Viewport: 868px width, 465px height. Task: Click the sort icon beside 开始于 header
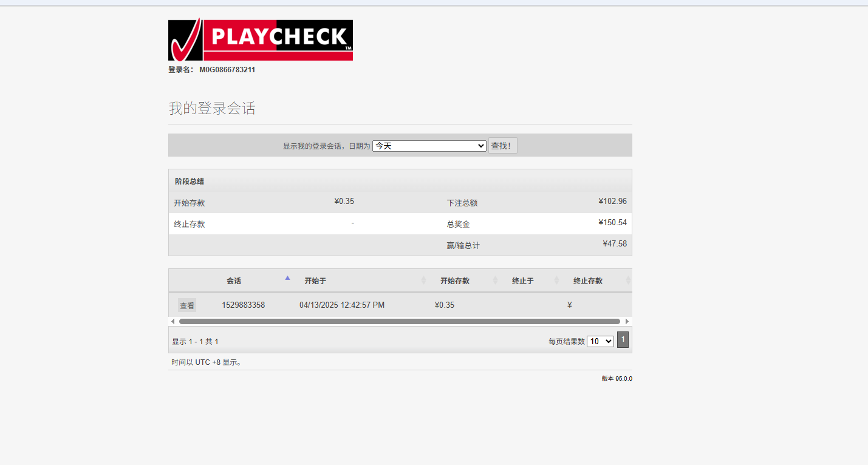424,280
